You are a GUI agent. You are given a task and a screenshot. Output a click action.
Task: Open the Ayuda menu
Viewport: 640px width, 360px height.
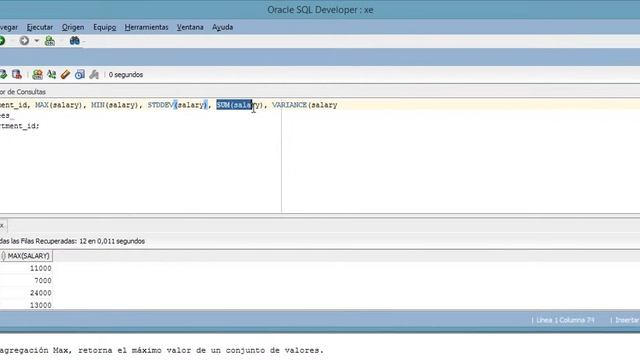pyautogui.click(x=222, y=27)
